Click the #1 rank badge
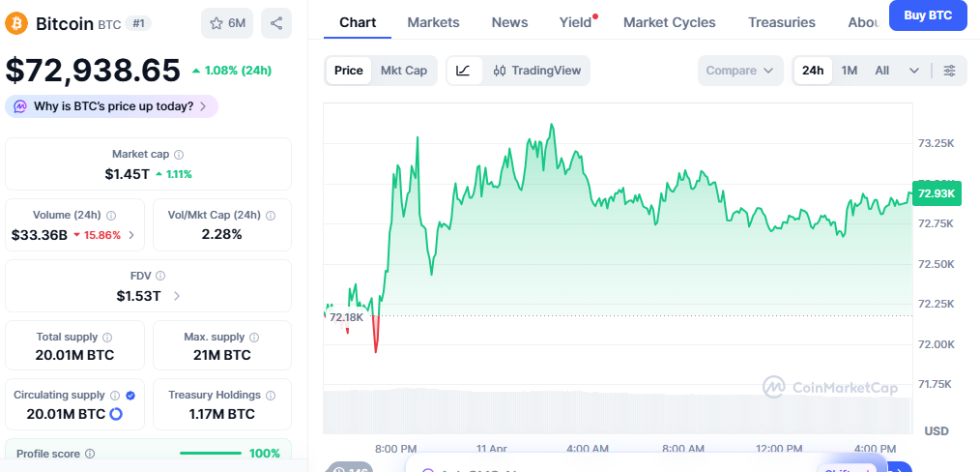 [138, 24]
